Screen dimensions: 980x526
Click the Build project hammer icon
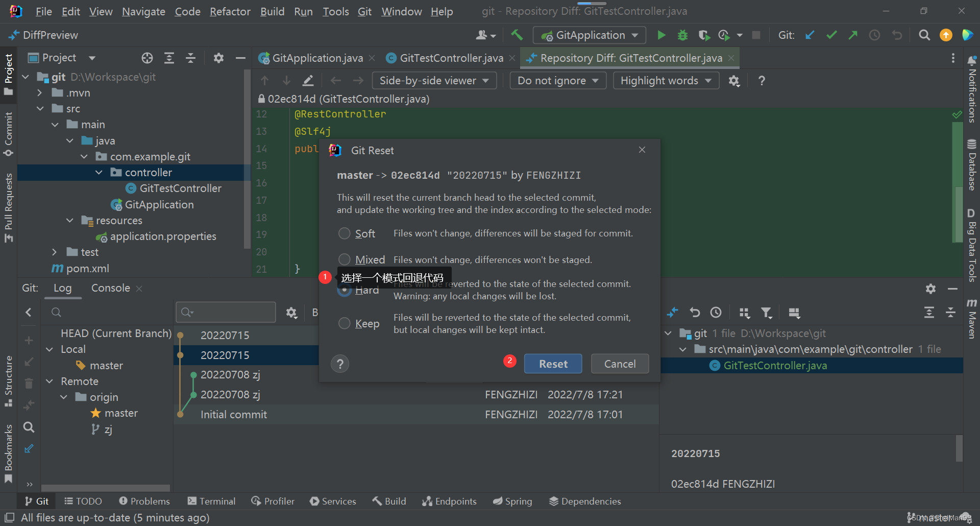[x=517, y=35]
